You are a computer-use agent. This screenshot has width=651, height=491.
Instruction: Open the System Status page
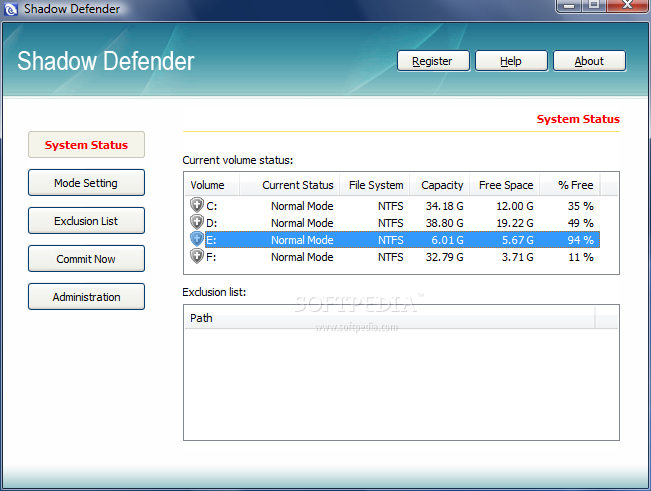click(x=86, y=145)
